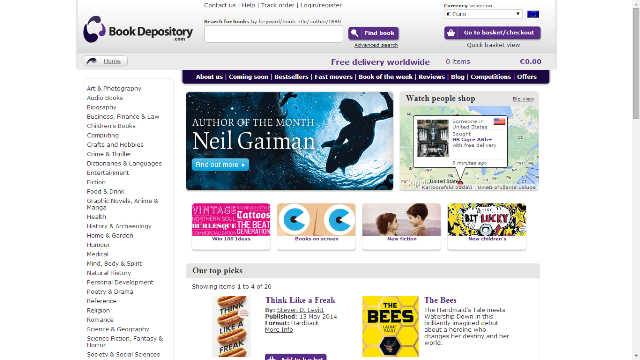640x360 pixels.
Task: Click Go to basket/checkout button
Action: [x=492, y=33]
